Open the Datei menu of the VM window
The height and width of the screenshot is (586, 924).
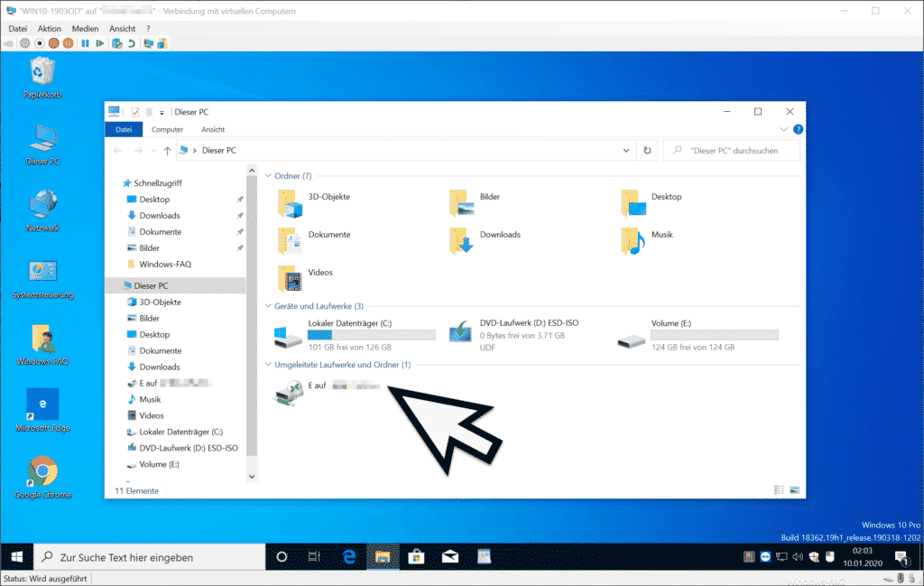18,28
